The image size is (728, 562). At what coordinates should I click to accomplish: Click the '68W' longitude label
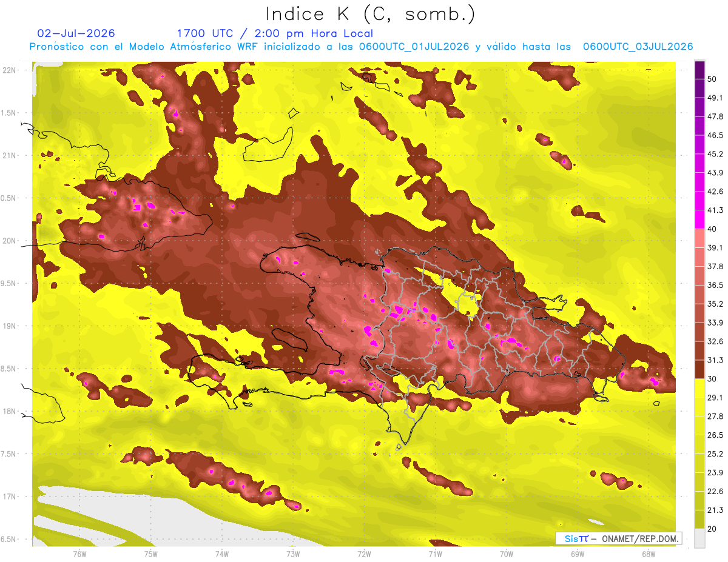click(x=649, y=554)
